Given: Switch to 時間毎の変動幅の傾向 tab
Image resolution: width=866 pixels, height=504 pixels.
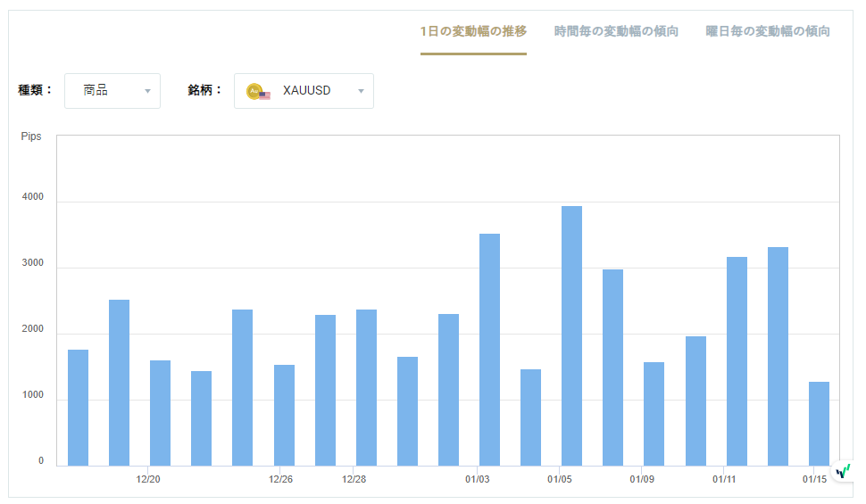Looking at the screenshot, I should coord(616,31).
